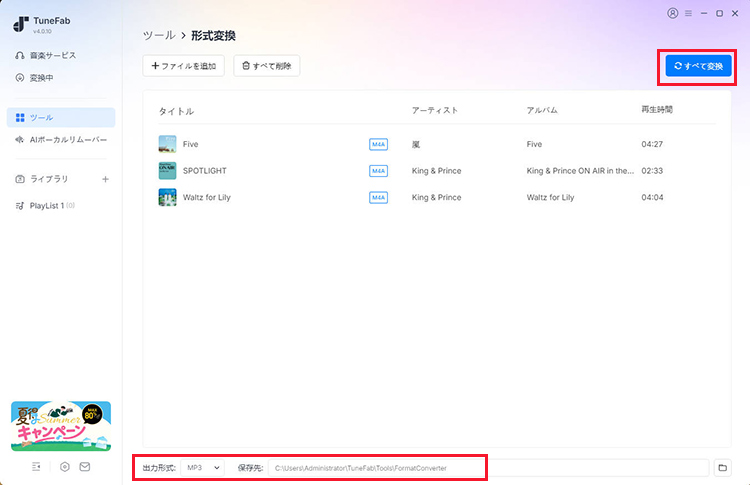Click the アルバム column header
The height and width of the screenshot is (485, 750).
[x=542, y=110]
